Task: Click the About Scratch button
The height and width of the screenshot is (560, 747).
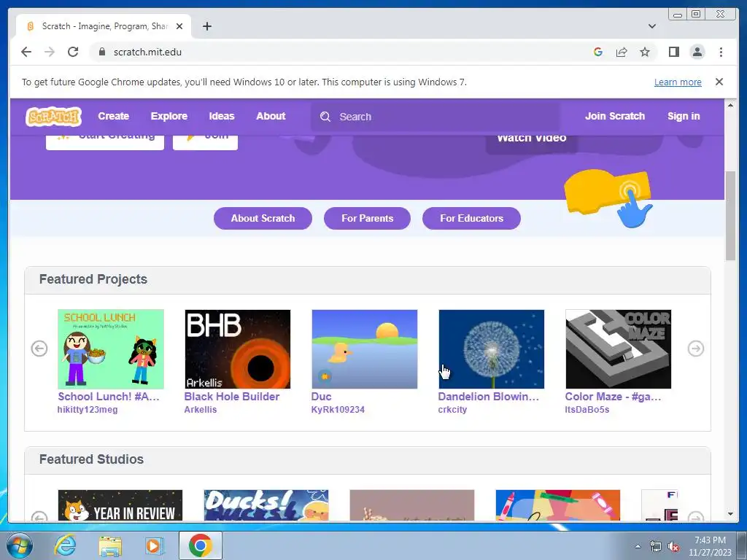Action: [x=263, y=218]
